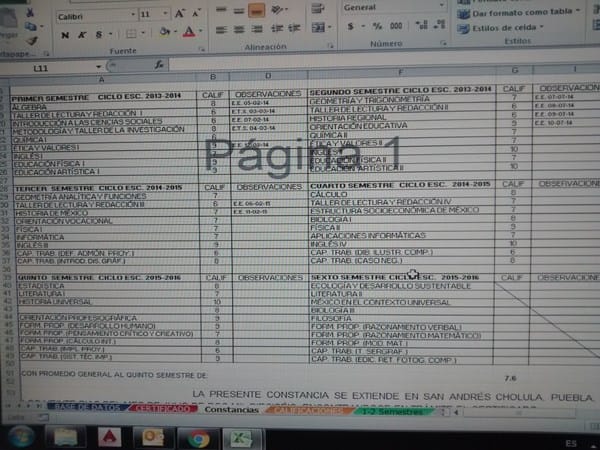The height and width of the screenshot is (450, 600).
Task: Select the Constancias sheet tab
Action: pyautogui.click(x=231, y=409)
